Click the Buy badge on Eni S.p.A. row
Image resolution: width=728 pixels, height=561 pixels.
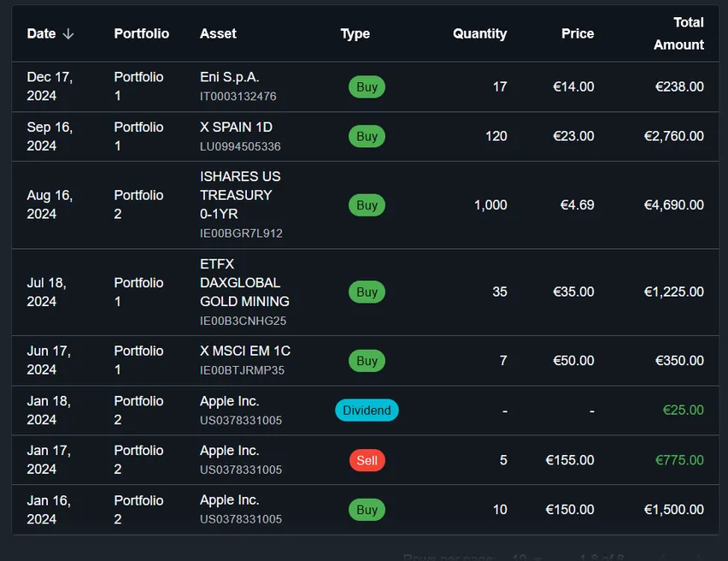367,86
